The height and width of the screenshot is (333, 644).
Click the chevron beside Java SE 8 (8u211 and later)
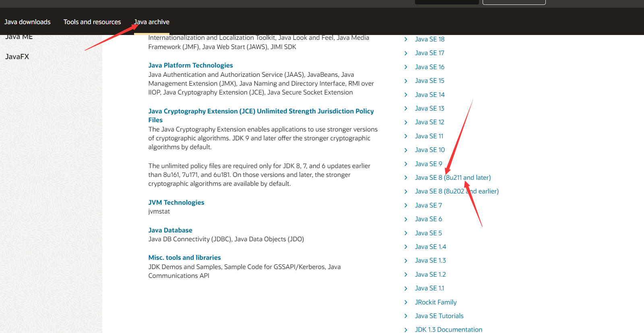[406, 177]
